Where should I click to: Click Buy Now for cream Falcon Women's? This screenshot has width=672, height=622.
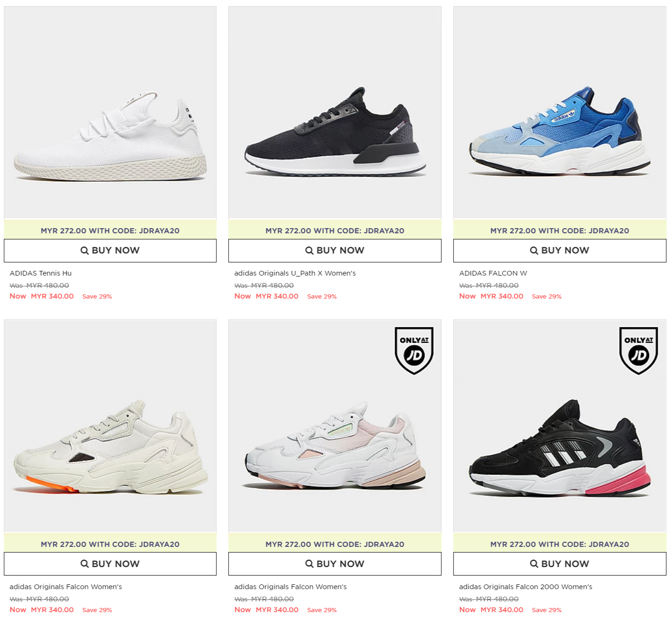tap(110, 564)
